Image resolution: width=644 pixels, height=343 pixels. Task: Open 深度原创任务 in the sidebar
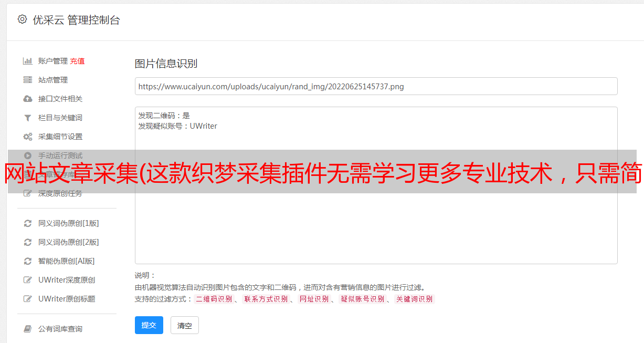[x=60, y=193]
